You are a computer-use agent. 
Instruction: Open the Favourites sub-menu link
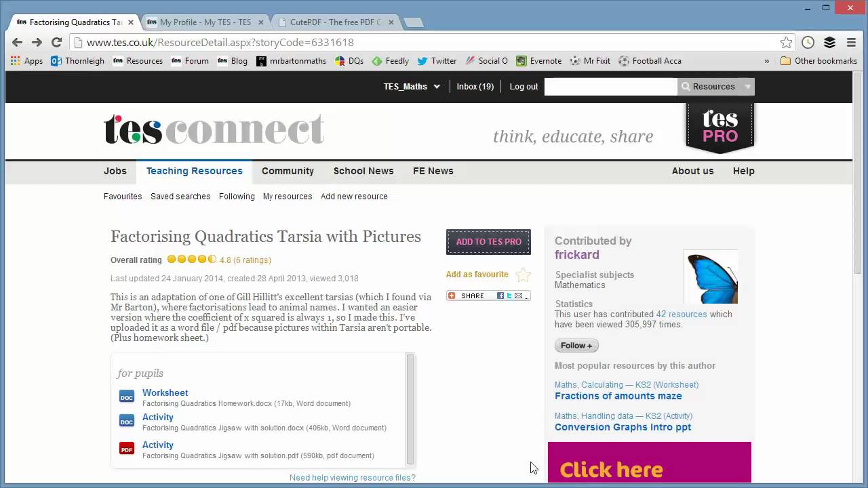click(123, 197)
